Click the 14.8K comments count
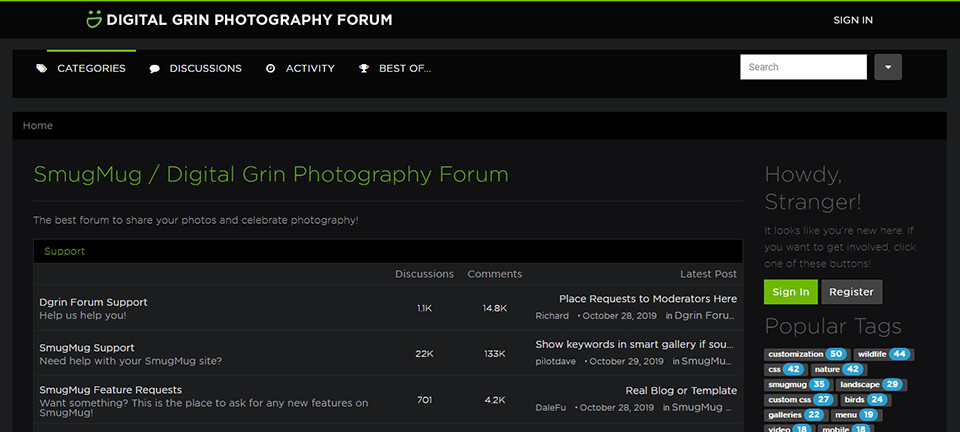The width and height of the screenshot is (960, 432). tap(495, 308)
